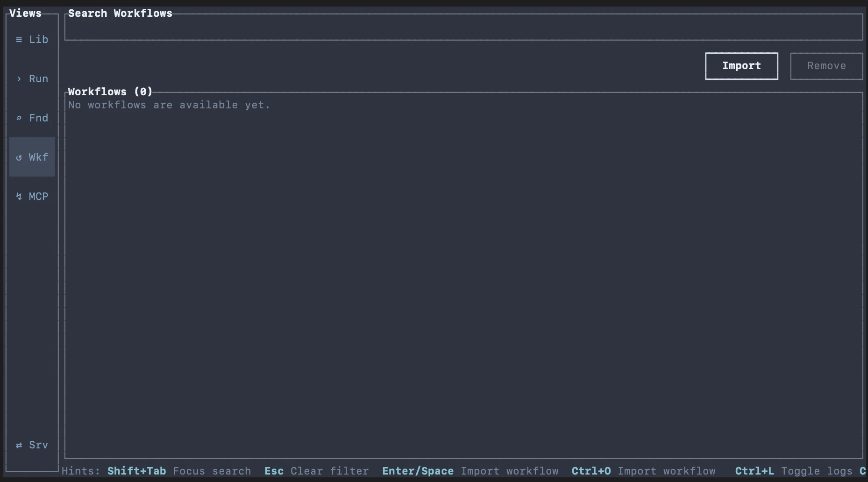The height and width of the screenshot is (482, 868).
Task: Click the swap arrows icon beside Srv
Action: 19,445
